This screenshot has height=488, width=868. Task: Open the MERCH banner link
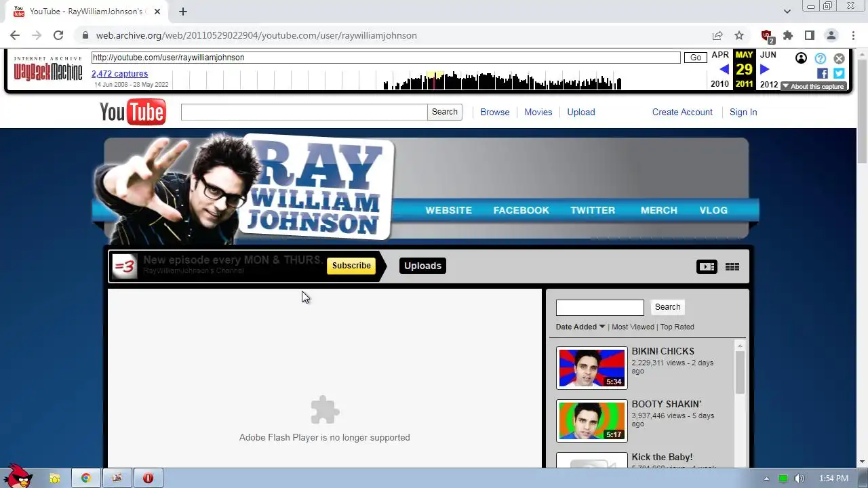(x=659, y=211)
